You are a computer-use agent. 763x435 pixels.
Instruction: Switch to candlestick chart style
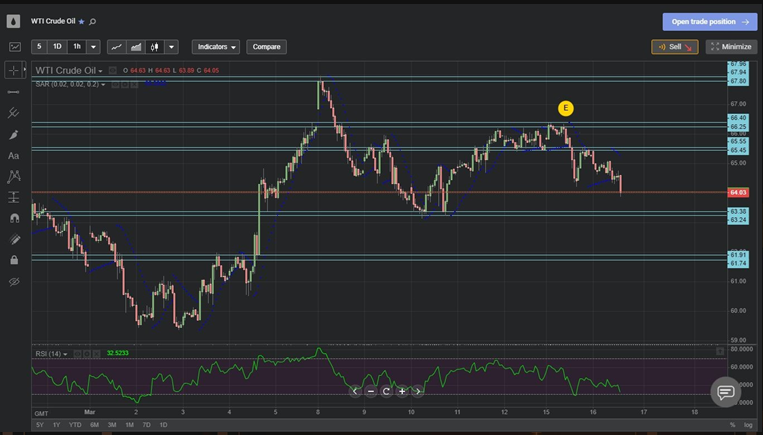155,47
